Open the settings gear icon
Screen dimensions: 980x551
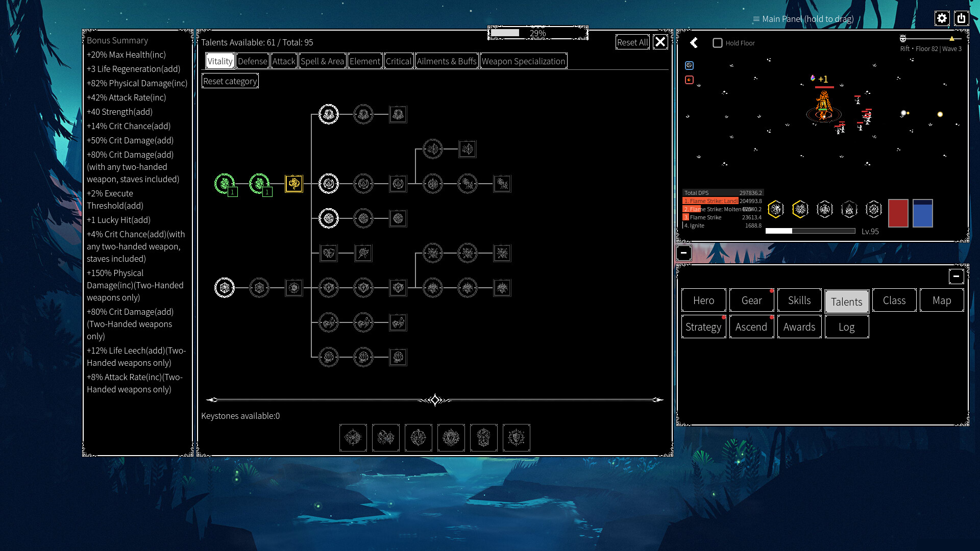pos(942,18)
